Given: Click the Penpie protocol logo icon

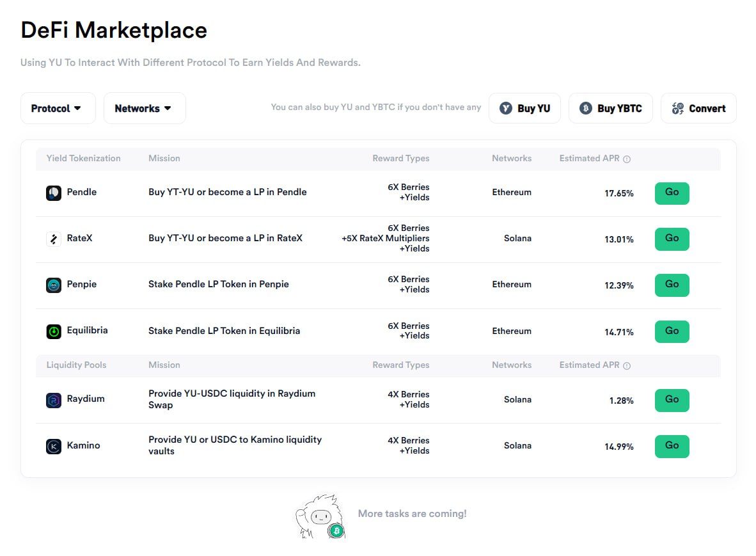Looking at the screenshot, I should click(54, 285).
